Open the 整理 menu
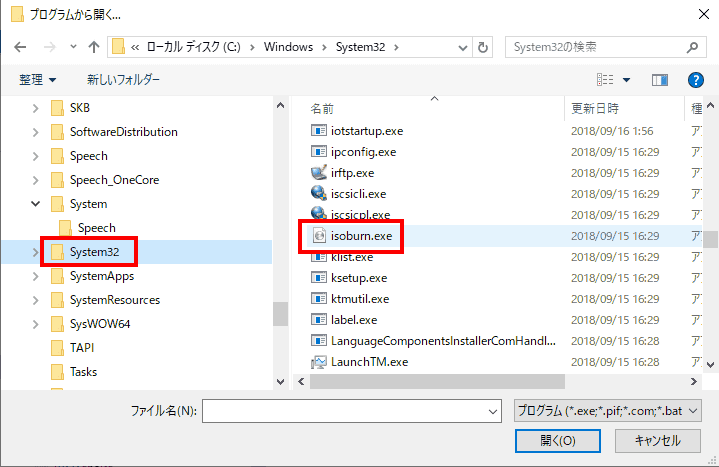719x467 pixels. click(37, 80)
